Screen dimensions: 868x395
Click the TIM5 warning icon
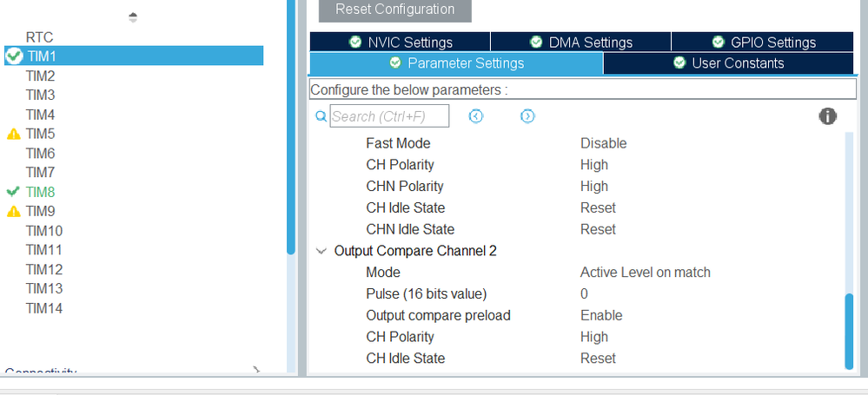pos(14,135)
